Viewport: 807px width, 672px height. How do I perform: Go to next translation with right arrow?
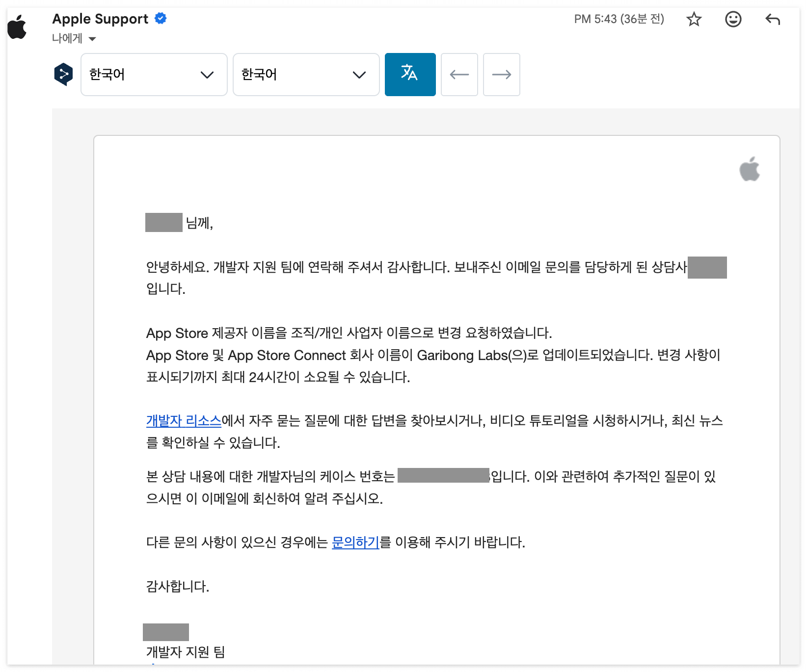pos(502,75)
